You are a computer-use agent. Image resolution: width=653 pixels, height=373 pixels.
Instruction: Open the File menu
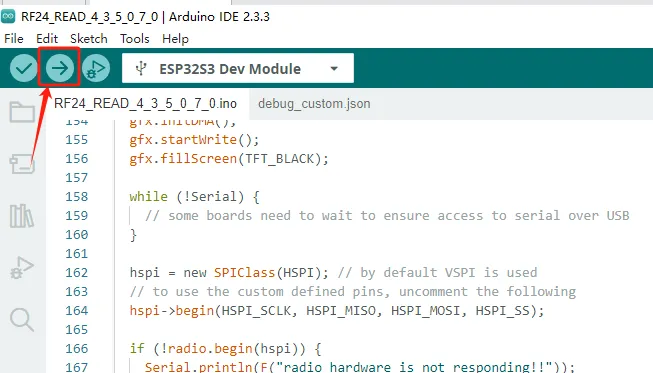click(14, 39)
